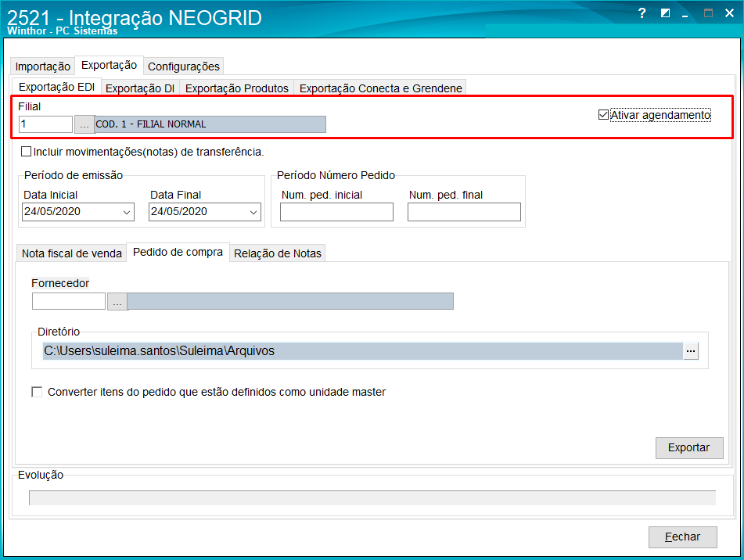Select Pedido de compra tab
This screenshot has height=560, width=744.
click(x=178, y=253)
